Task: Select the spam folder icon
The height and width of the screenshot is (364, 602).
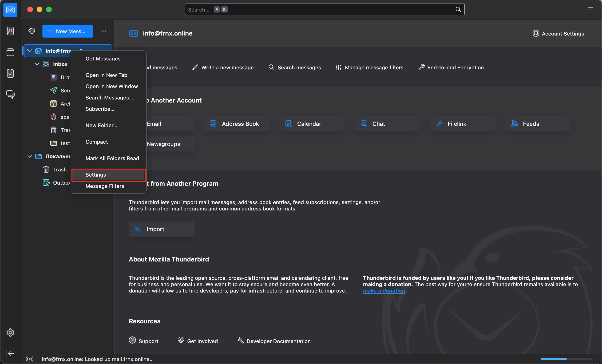Action: [53, 117]
